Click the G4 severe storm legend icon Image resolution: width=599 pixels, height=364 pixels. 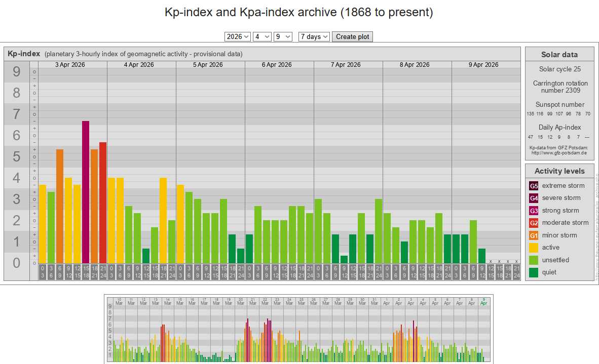534,198
